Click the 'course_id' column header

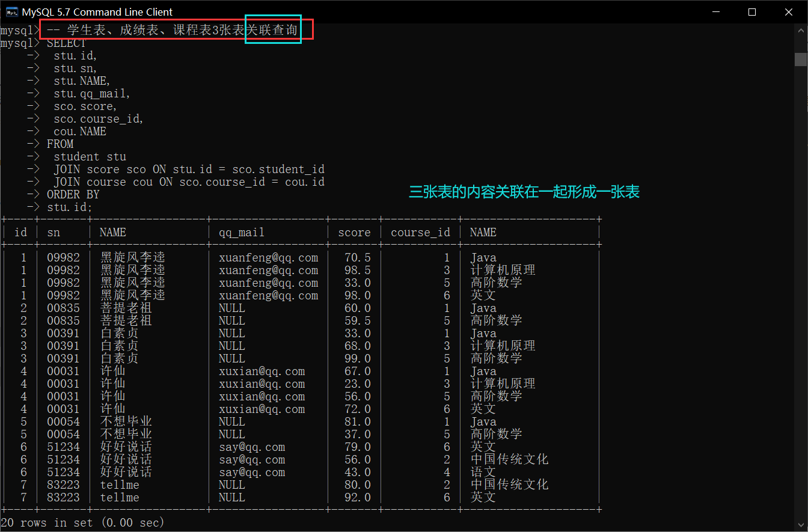pyautogui.click(x=420, y=233)
